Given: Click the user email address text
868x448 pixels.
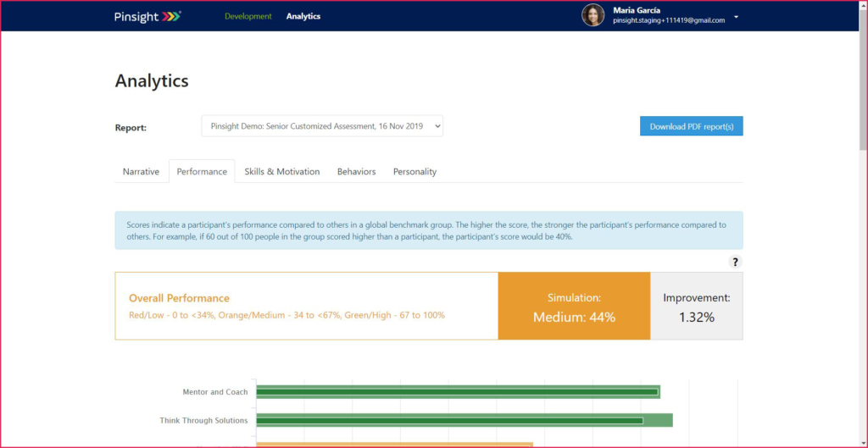Looking at the screenshot, I should tap(669, 20).
